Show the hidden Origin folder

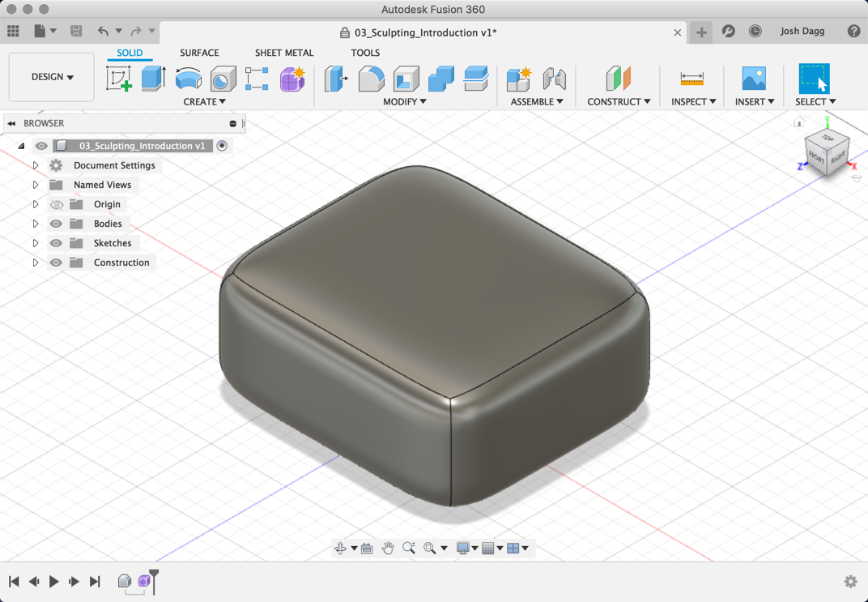[57, 204]
